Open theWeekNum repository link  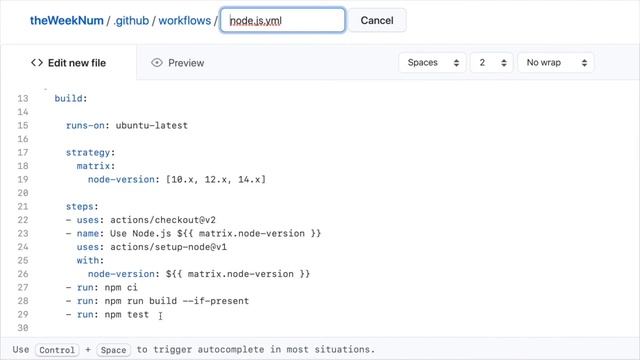pos(67,20)
